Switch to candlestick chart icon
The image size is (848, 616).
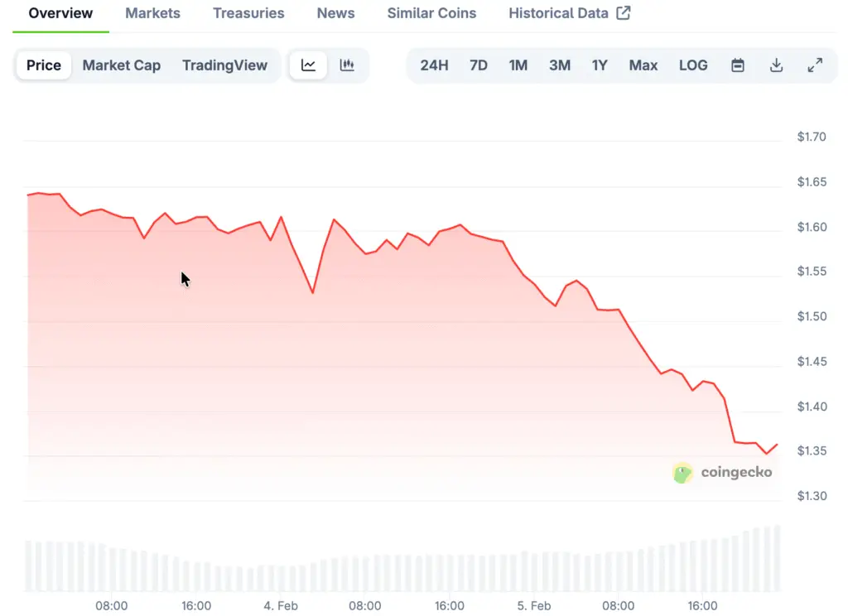[x=347, y=65]
